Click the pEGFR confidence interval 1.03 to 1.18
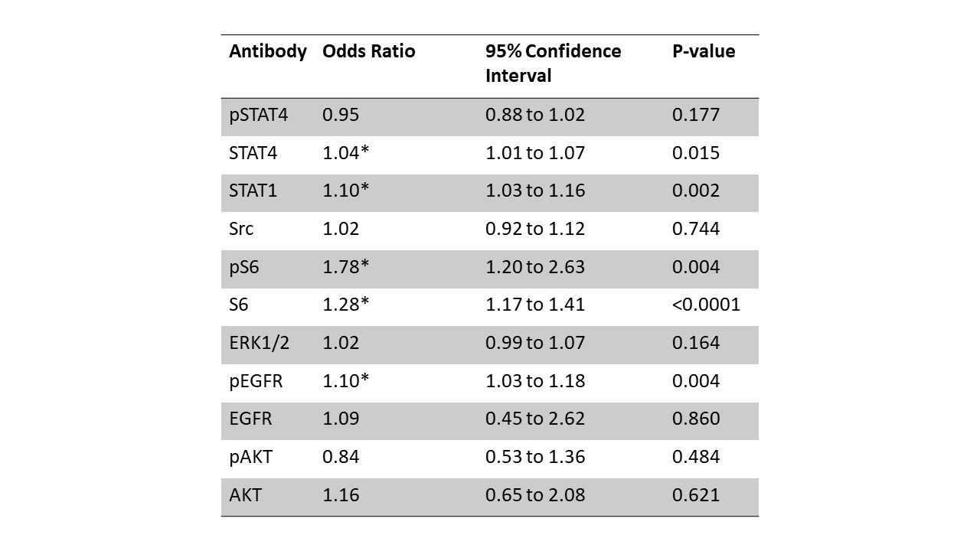Viewport: 980px width, 551px height. tap(534, 381)
